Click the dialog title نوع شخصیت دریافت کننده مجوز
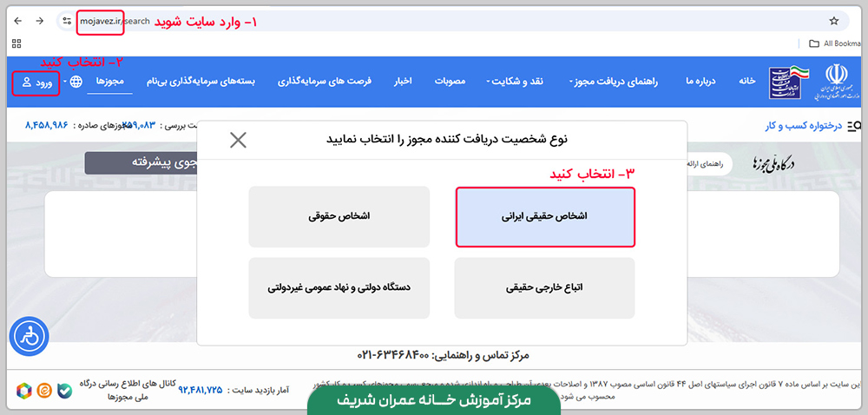The image size is (868, 415). (x=447, y=140)
